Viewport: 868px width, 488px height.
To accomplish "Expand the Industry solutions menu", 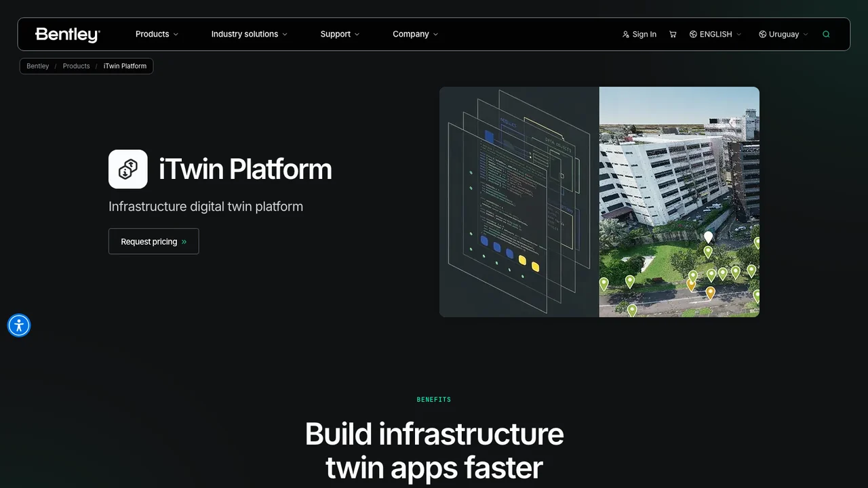I will [x=249, y=34].
